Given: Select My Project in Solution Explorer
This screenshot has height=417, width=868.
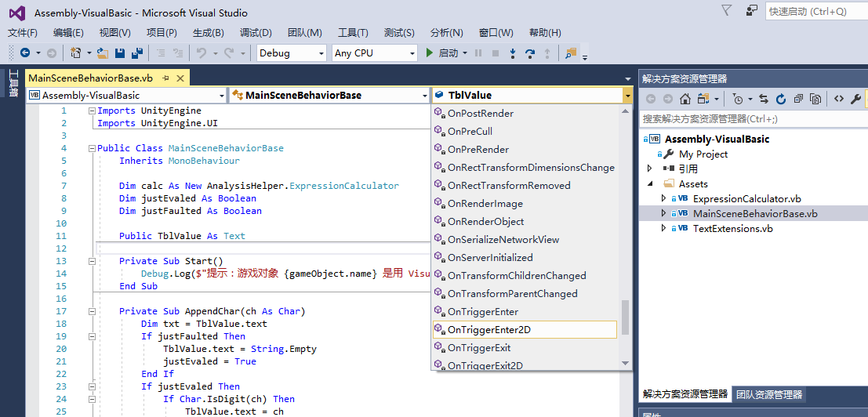Looking at the screenshot, I should click(703, 154).
